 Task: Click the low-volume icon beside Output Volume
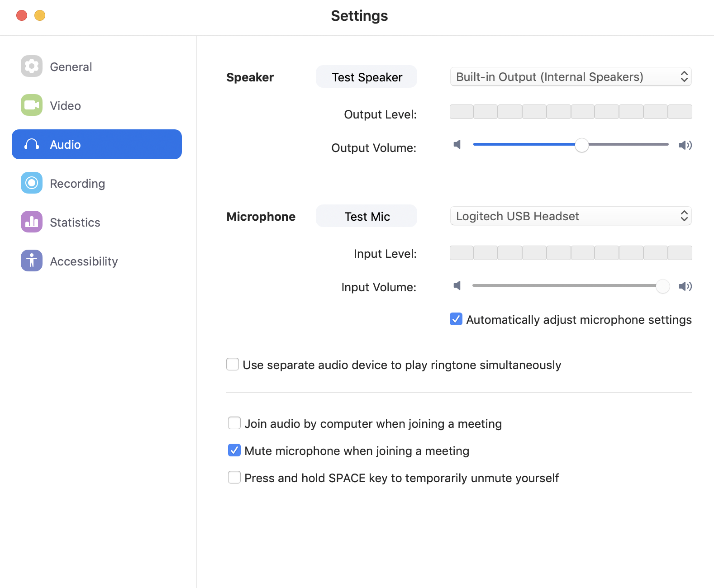click(457, 145)
